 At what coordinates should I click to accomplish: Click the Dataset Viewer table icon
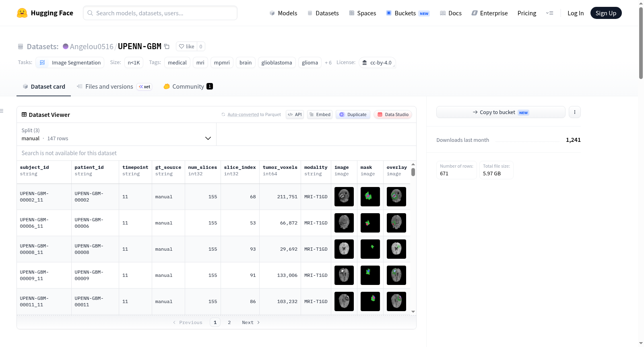24,114
